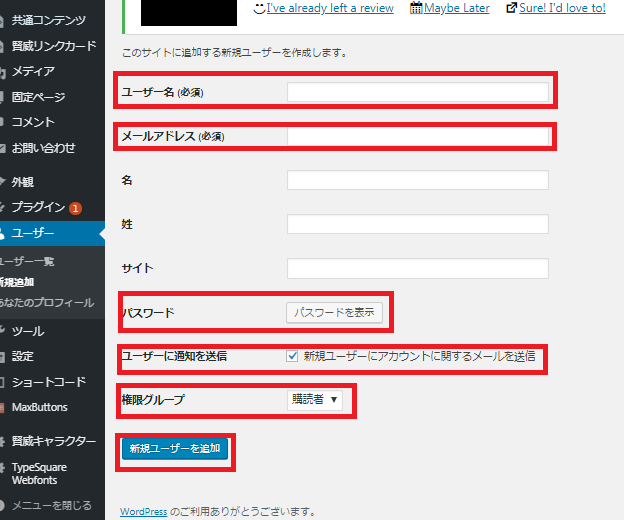Click the Tools wrench icon
Screen dimensions: 624x520
(x=3, y=331)
